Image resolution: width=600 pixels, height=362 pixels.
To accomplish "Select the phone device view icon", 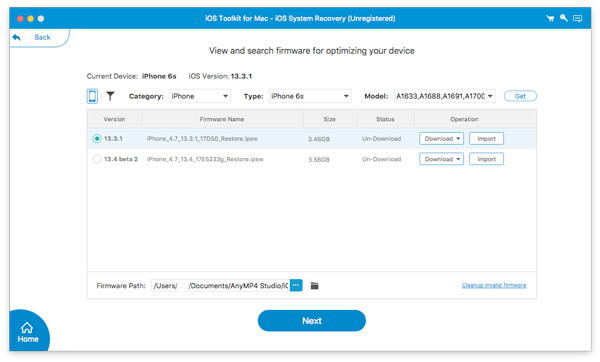I will [x=92, y=96].
